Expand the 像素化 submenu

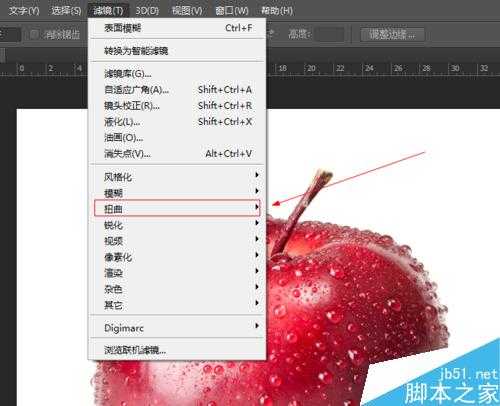(x=177, y=257)
